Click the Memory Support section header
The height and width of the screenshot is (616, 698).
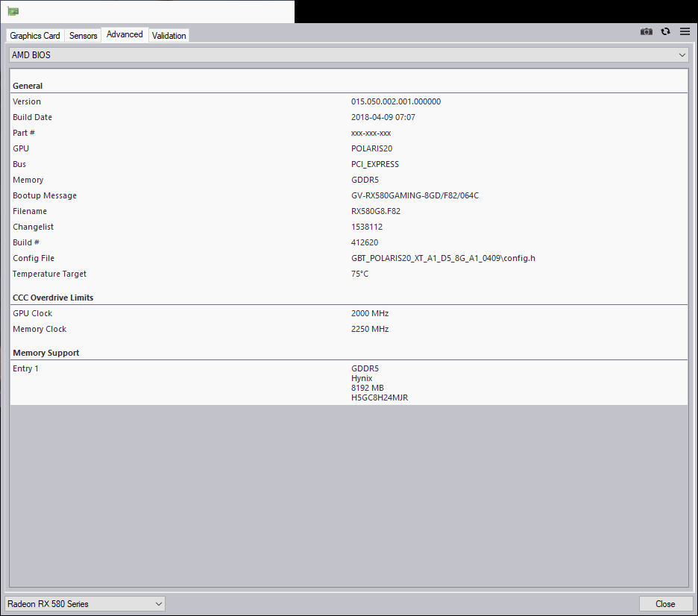point(45,353)
